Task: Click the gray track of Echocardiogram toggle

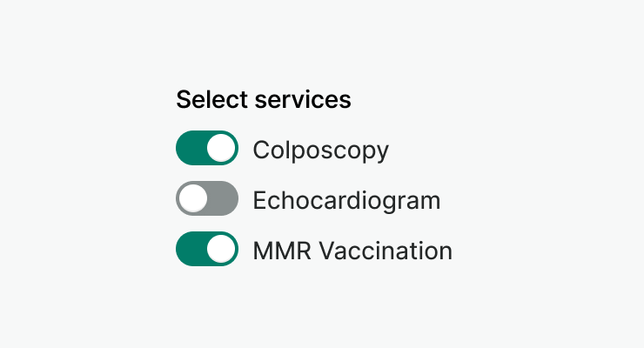Action: (223, 199)
